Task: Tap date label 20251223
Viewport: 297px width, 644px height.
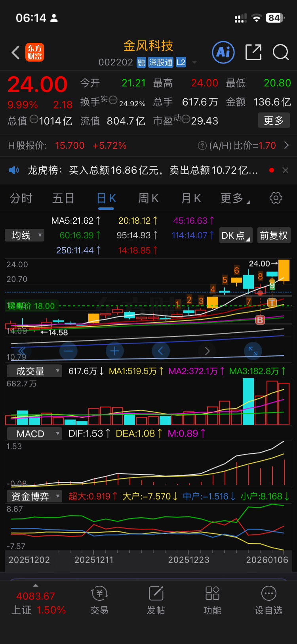Action: [188, 560]
